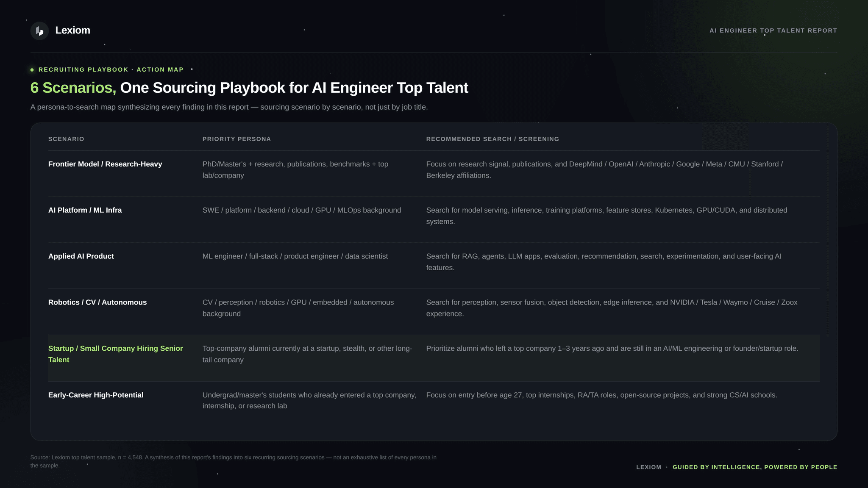This screenshot has width=868, height=488.
Task: Select the 'Robotics / CV / Autonomous' scenario cell
Action: 97,302
